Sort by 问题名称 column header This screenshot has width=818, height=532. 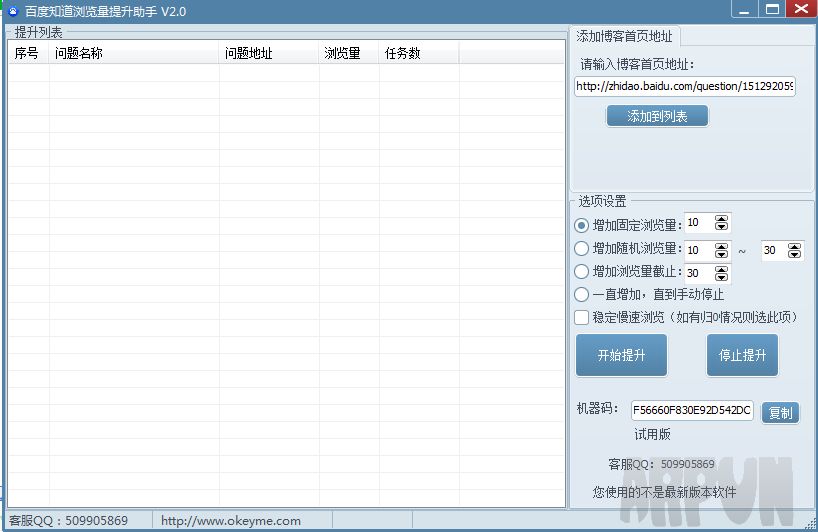(x=134, y=54)
